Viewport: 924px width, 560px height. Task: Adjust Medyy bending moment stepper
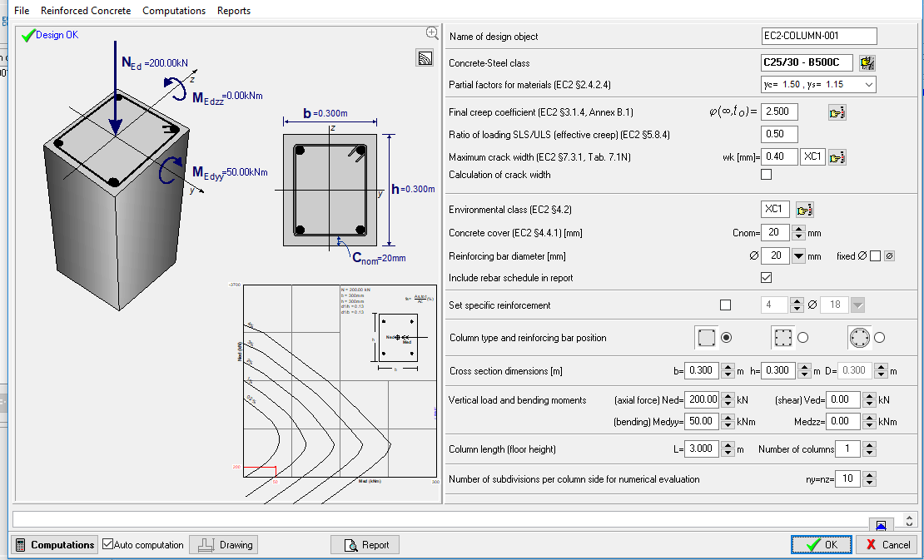(728, 422)
